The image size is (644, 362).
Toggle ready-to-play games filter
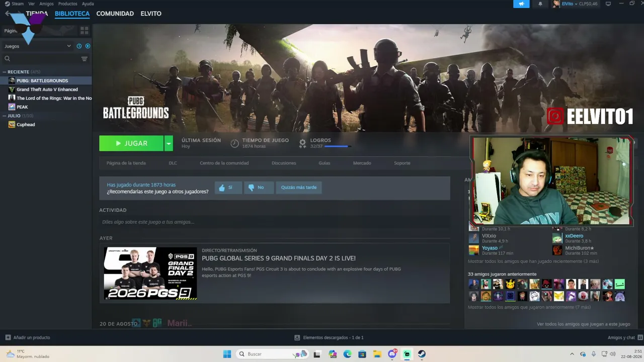tap(88, 46)
